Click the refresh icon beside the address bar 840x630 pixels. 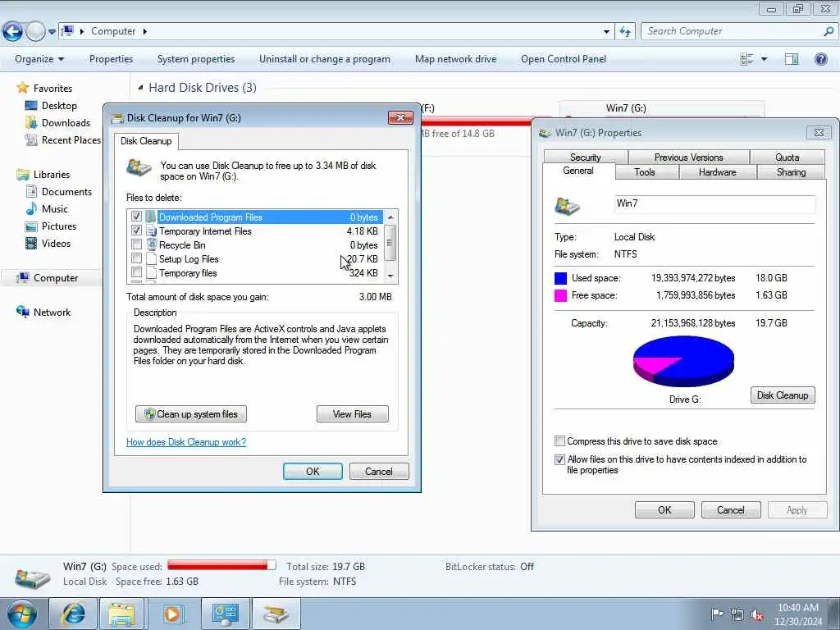pyautogui.click(x=625, y=32)
